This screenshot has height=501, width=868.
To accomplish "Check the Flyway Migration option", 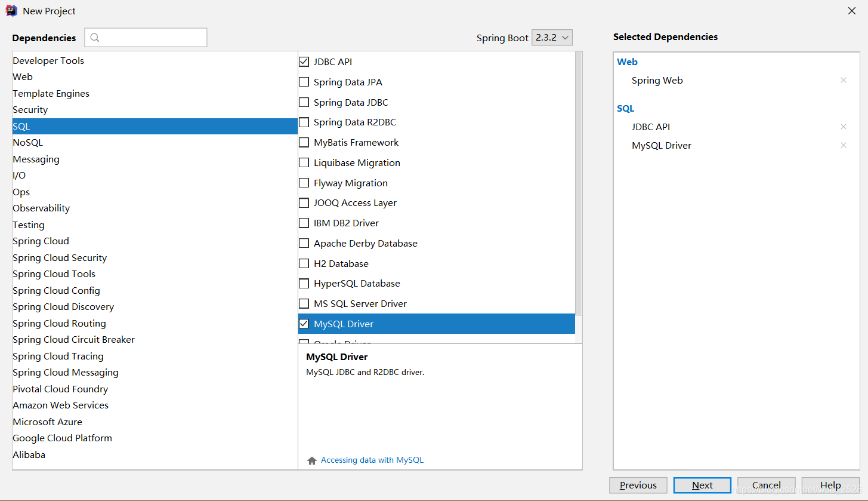I will pos(304,183).
